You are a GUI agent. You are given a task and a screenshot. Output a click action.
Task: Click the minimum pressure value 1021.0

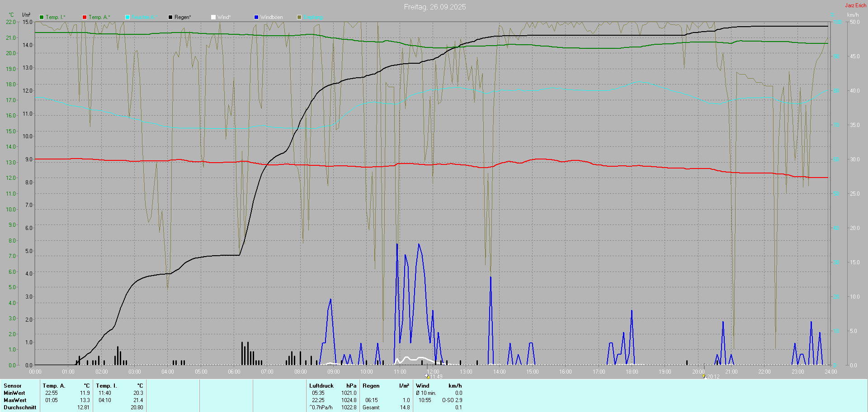tap(349, 393)
